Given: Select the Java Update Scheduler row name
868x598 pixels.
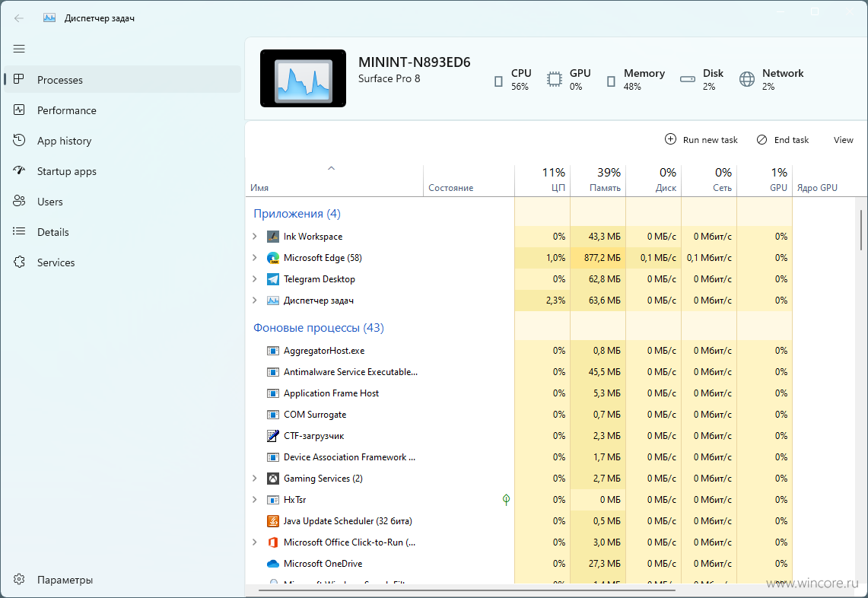Looking at the screenshot, I should point(348,521).
